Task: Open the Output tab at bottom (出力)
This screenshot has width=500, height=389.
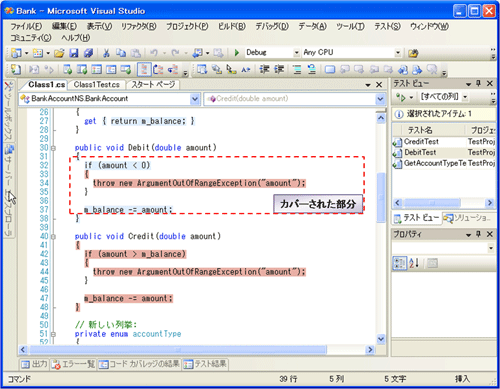Action: coord(34,364)
